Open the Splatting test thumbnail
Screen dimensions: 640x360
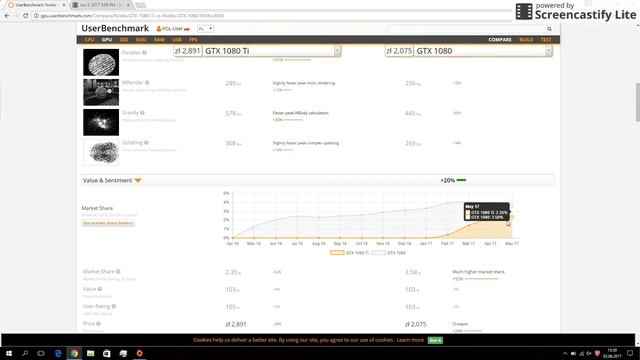[x=101, y=152]
